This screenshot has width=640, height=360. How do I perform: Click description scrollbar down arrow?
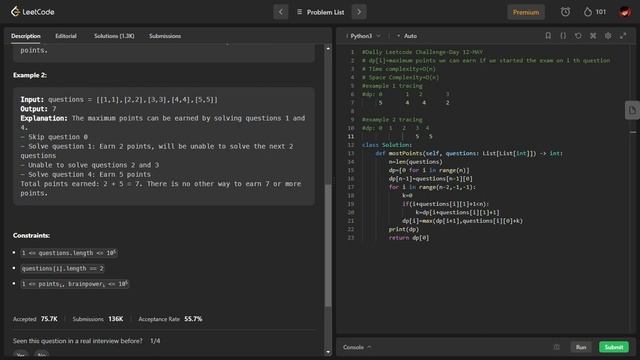(328, 352)
